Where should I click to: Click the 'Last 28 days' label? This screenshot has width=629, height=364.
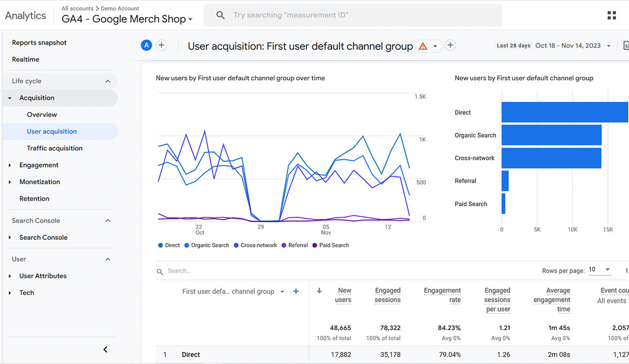514,46
